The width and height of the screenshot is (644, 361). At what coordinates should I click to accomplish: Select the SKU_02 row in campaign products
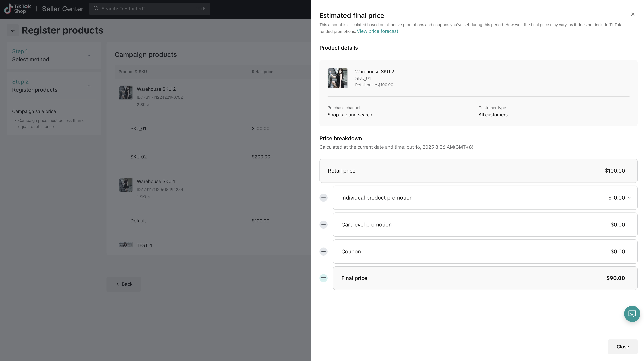[x=139, y=157]
